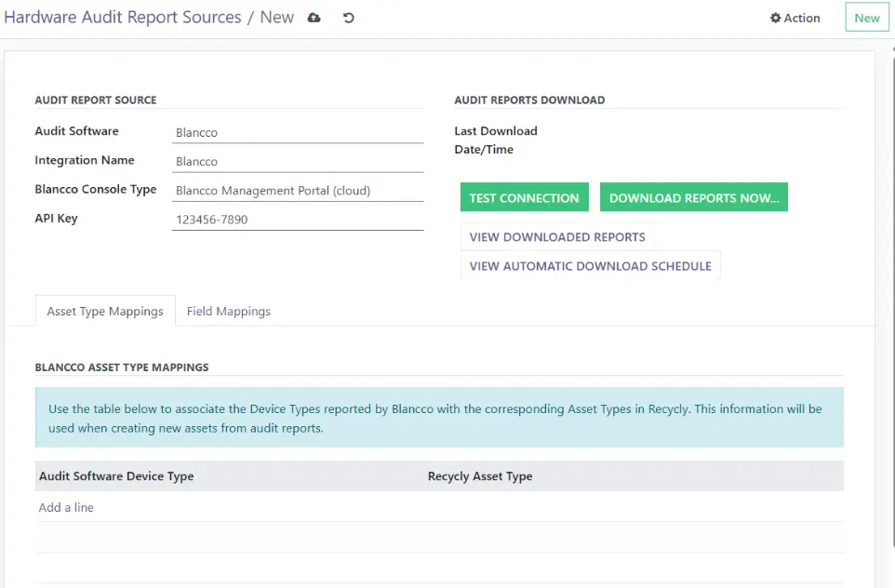Click the Integration Name label

[x=85, y=160]
